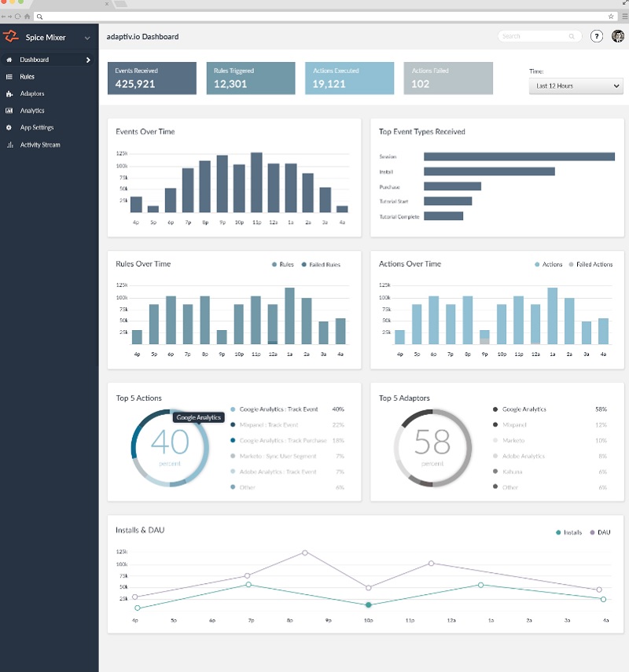Click the Adaptors puzzle icon
The height and width of the screenshot is (672, 629).
click(x=9, y=94)
